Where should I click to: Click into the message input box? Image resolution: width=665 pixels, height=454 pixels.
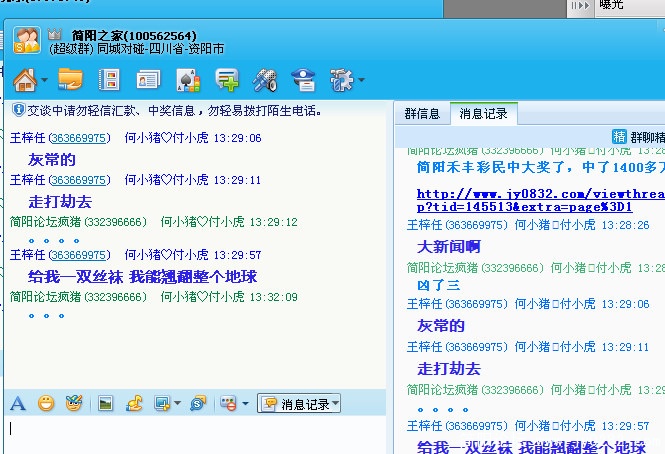point(195,435)
